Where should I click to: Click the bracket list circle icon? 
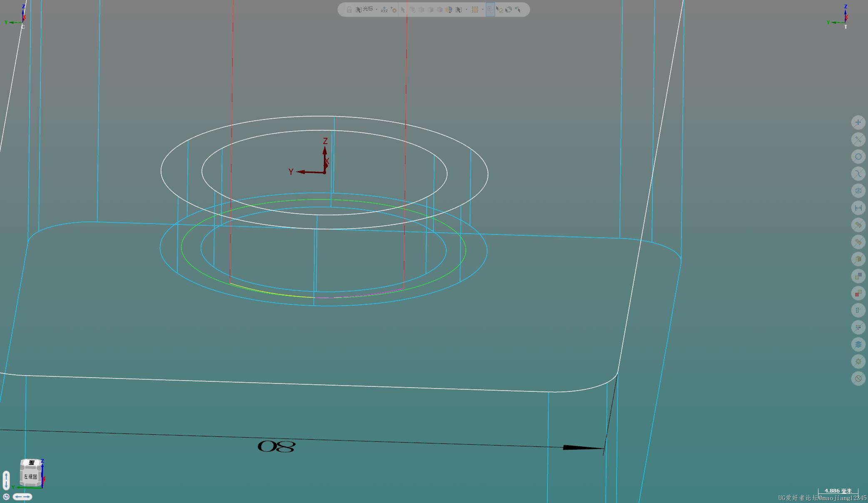(858, 310)
